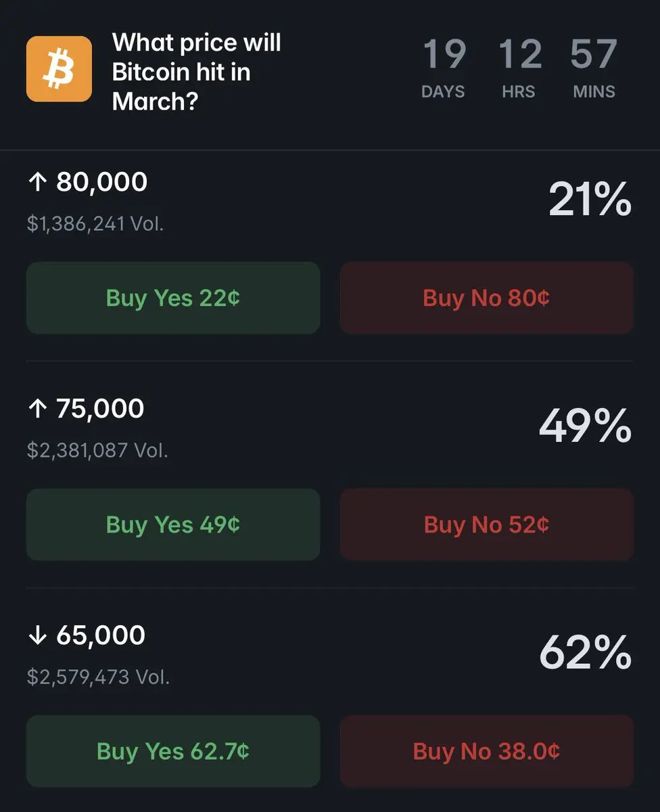Buy Yes at 49¢ for 75,000
Viewport: 660px width, 812px height.
[173, 524]
